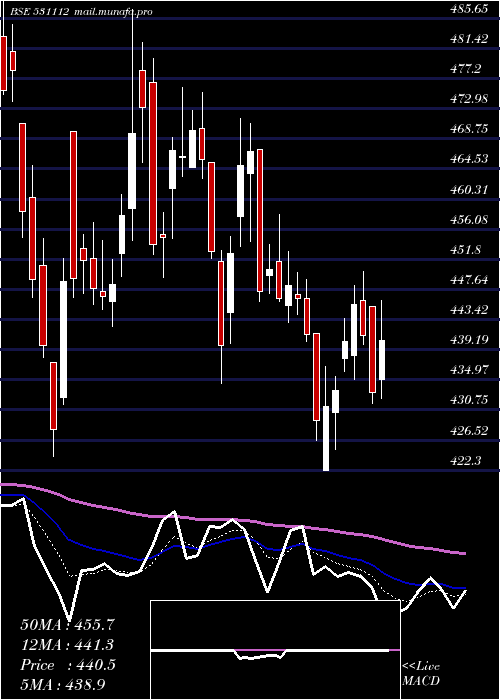Click the 434.97 price axis label
The width and height of the screenshot is (500, 700).
point(469,370)
